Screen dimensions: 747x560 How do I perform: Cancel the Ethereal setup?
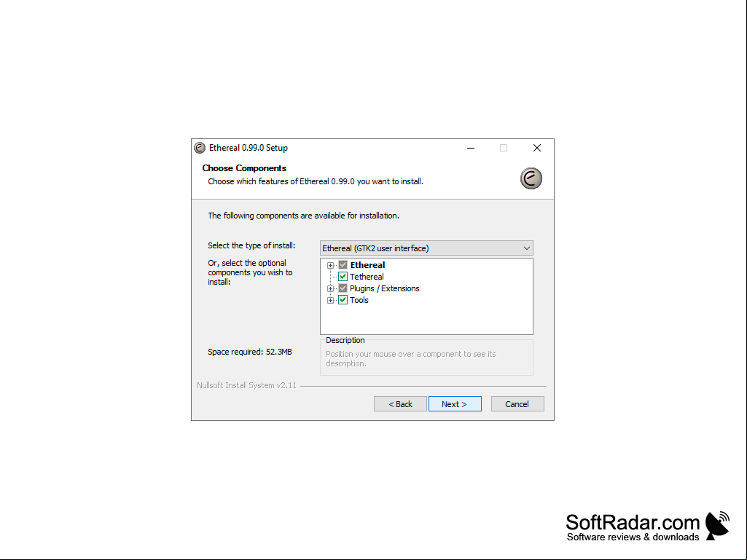coord(517,404)
